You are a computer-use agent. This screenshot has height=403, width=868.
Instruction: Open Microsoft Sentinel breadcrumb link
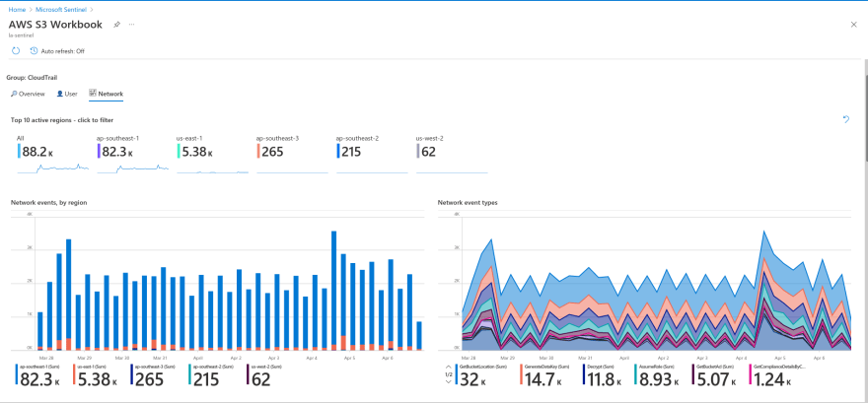61,10
